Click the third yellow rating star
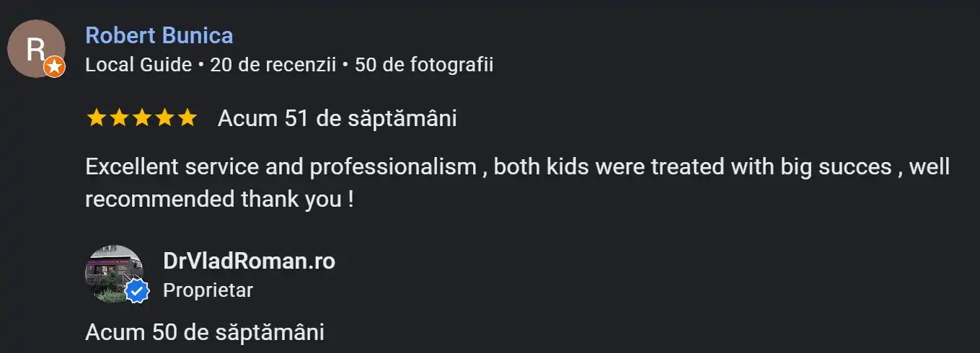 [141, 118]
